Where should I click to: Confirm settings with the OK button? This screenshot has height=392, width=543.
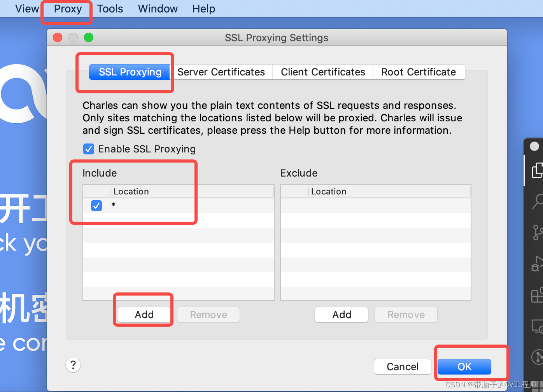464,367
